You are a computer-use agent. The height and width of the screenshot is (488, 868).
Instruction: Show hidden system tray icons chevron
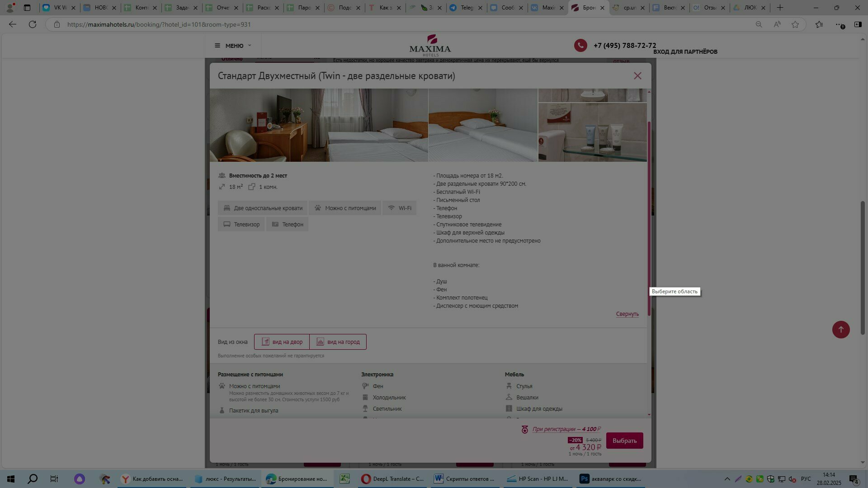(x=727, y=479)
